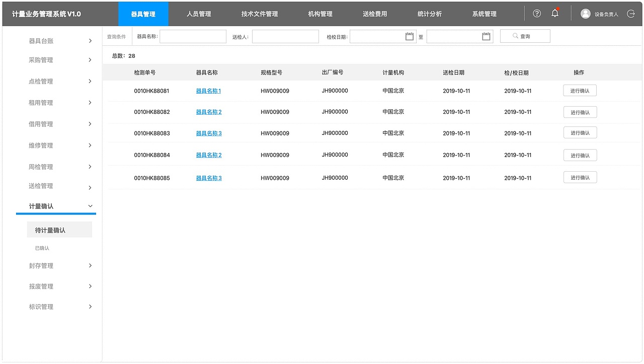Image resolution: width=644 pixels, height=364 pixels.
Task: Open 封存管理 sidebar menu
Action: coord(41,265)
